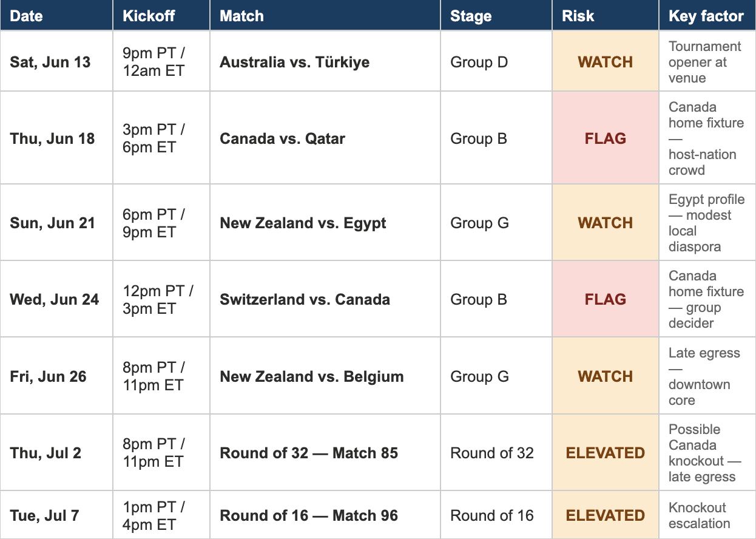Viewport: 756px width, 539px height.
Task: Select the Key factor column header
Action: [707, 15]
